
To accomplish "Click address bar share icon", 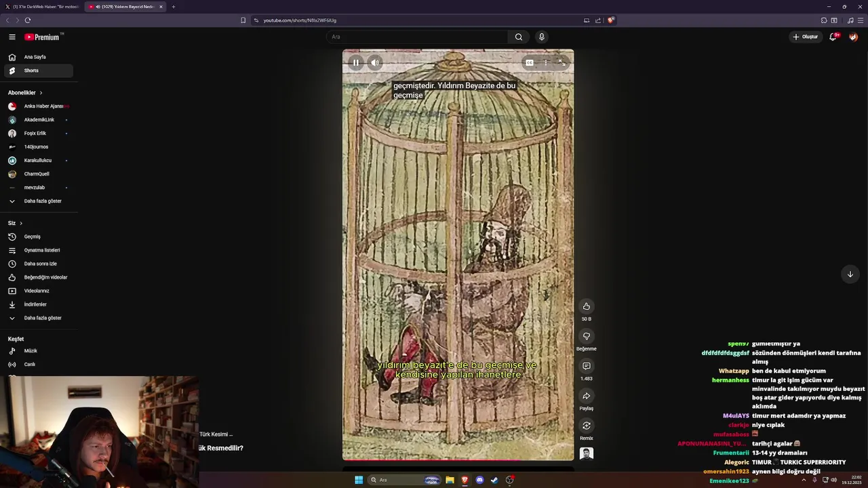I will [598, 20].
